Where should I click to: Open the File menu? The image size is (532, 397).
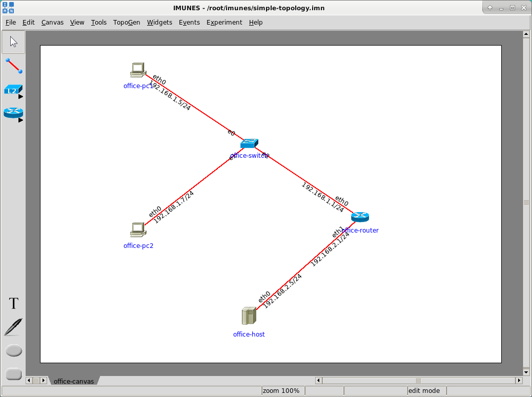point(11,23)
